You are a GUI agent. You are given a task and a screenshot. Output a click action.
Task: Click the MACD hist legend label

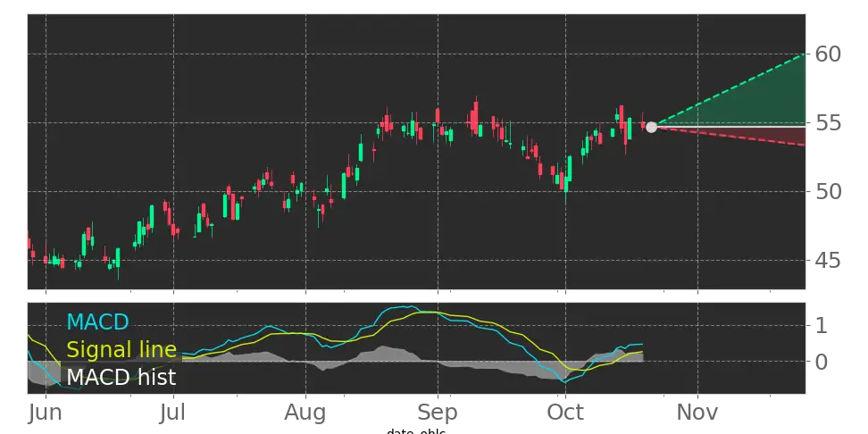click(121, 378)
